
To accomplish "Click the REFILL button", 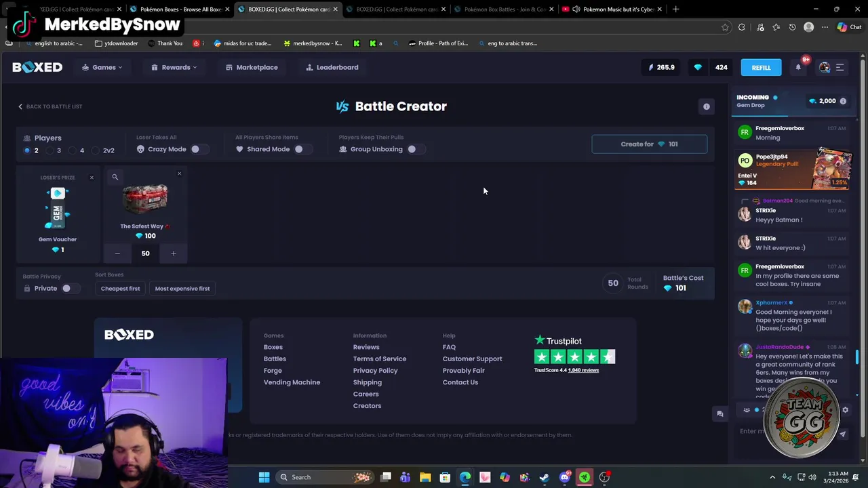I will coord(761,67).
